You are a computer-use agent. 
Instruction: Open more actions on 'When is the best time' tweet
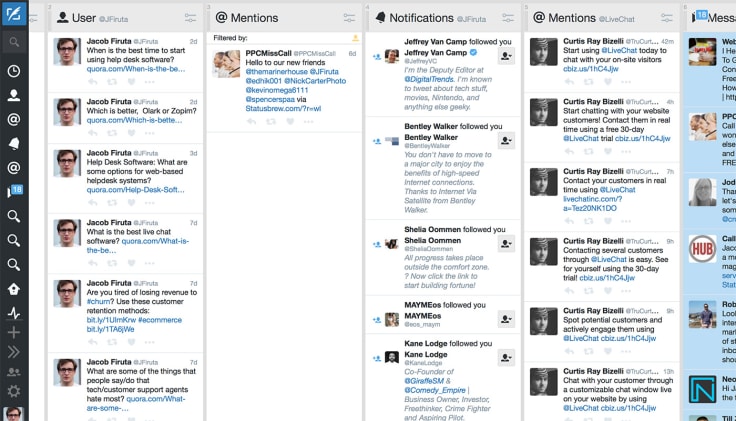[x=150, y=82]
